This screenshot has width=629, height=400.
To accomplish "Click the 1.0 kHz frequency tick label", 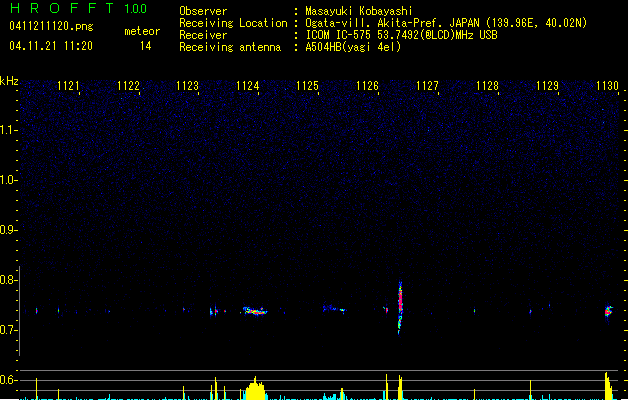I will point(7,180).
